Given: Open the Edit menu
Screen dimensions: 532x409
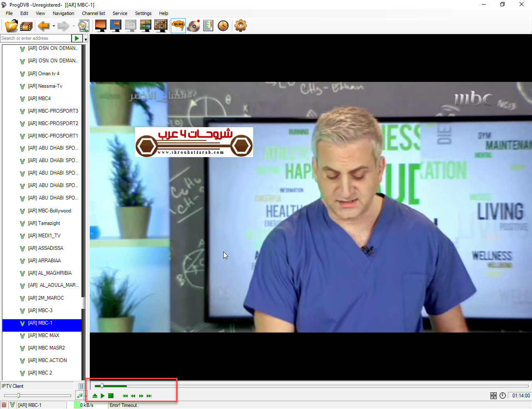Looking at the screenshot, I should click(x=25, y=13).
